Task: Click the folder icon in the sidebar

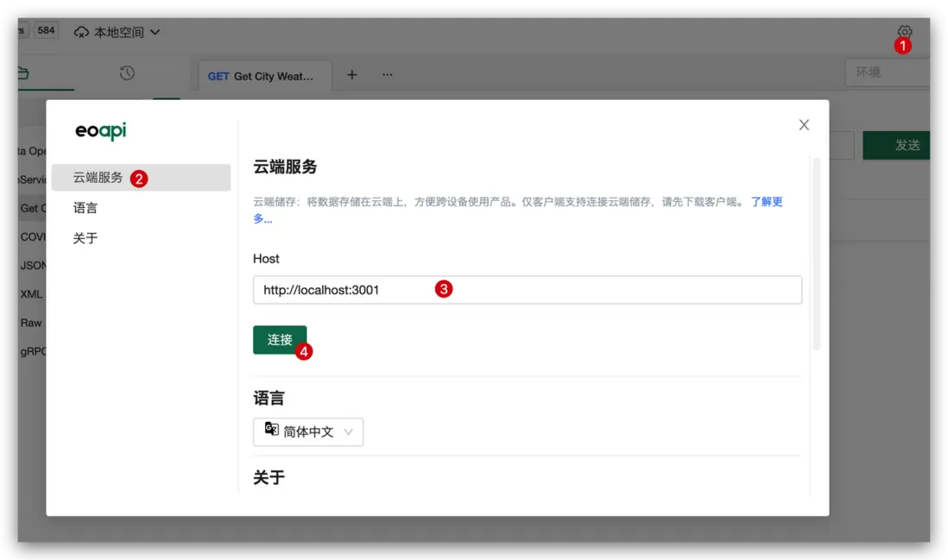Action: pyautogui.click(x=23, y=73)
